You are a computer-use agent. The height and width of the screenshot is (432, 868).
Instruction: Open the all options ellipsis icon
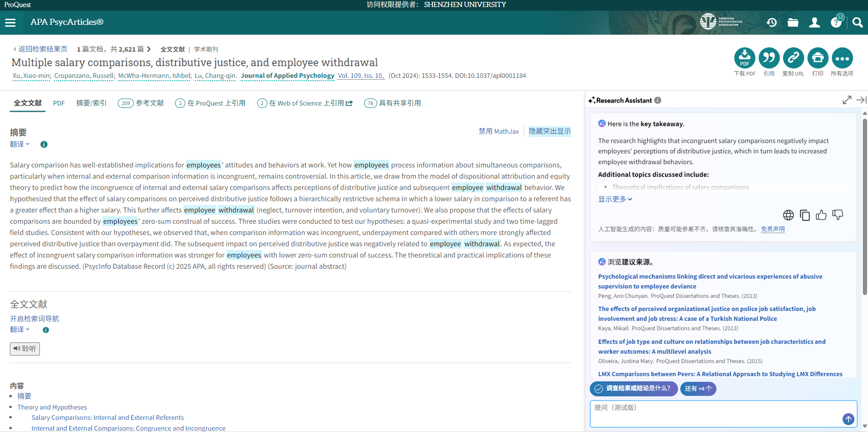842,58
